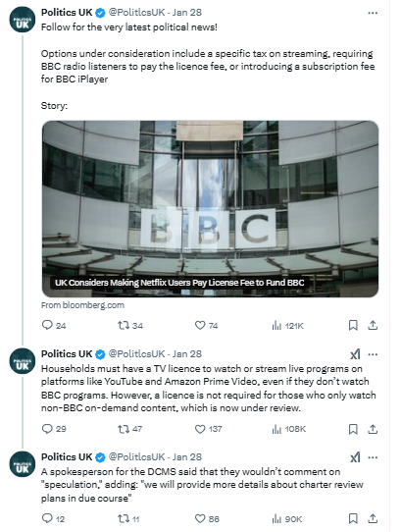Open @PolitlcsUK handle in the first tweet
The width and height of the screenshot is (401, 532).
coord(136,13)
